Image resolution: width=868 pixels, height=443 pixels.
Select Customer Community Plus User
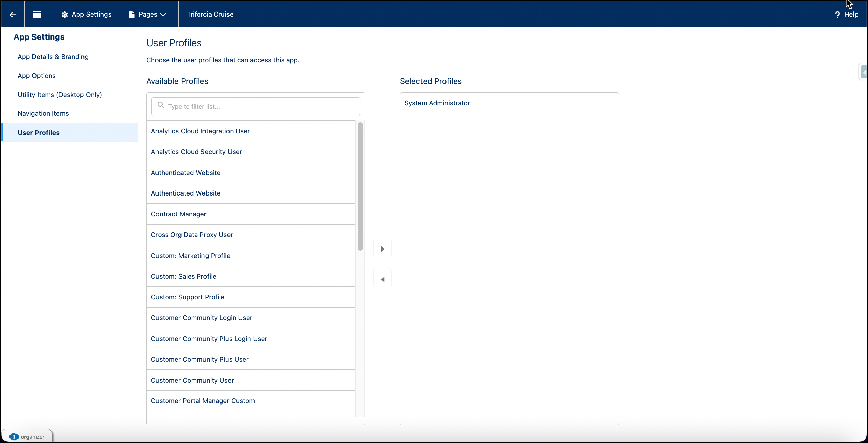(251, 359)
